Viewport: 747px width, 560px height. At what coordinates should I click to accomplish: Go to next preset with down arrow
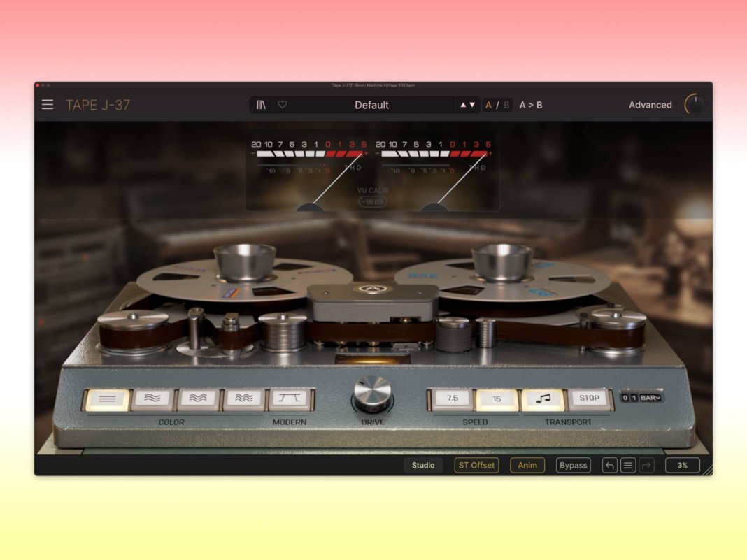472,105
